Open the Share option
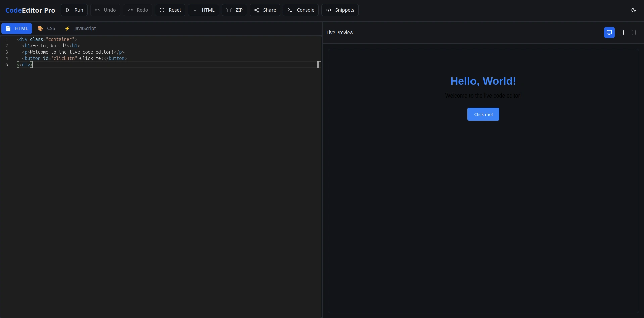The width and height of the screenshot is (644, 318). point(265,10)
